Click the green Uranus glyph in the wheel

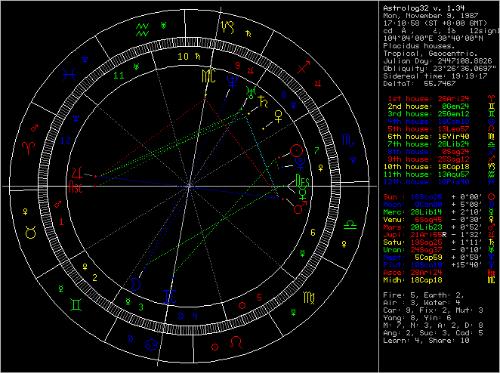pyautogui.click(x=251, y=92)
